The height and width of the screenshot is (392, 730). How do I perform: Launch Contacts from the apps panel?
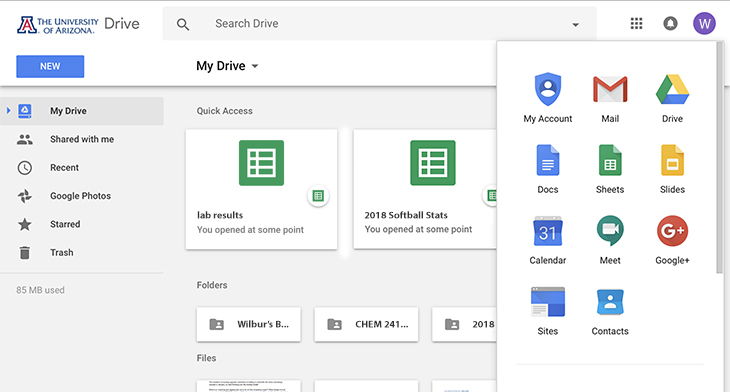tap(610, 311)
